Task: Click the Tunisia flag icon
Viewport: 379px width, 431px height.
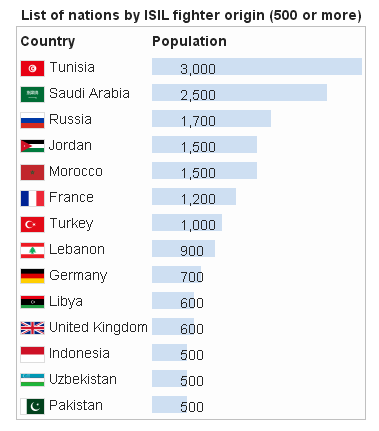Action: 32,68
